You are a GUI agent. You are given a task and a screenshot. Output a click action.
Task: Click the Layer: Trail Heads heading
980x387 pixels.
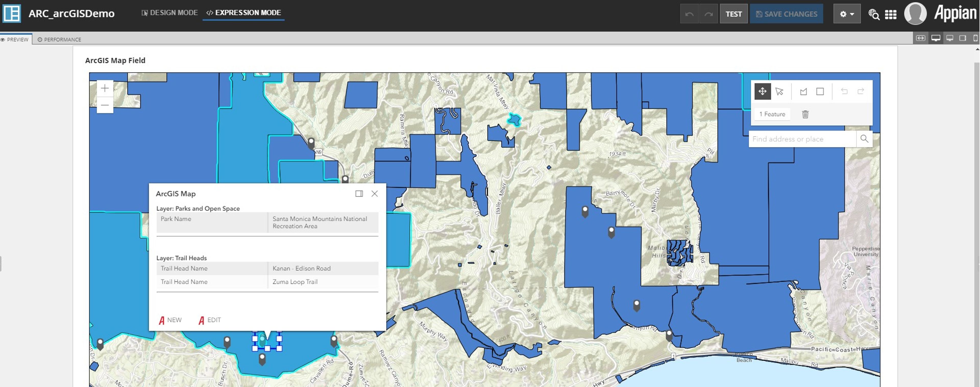click(x=181, y=258)
